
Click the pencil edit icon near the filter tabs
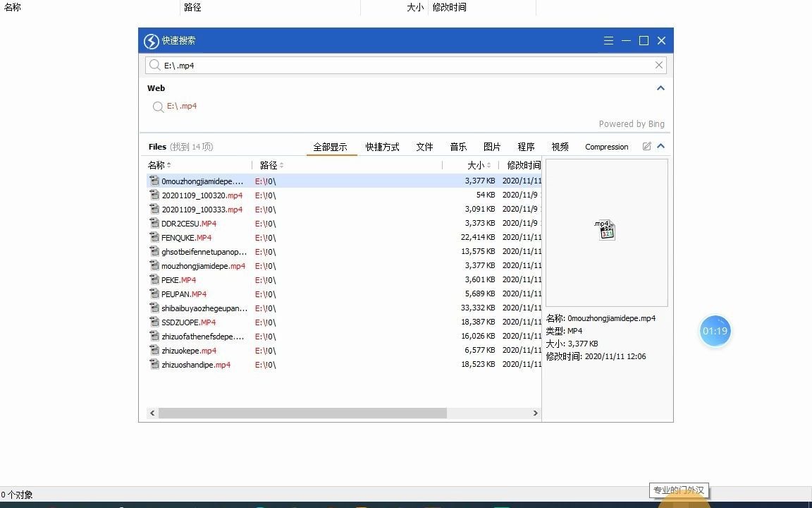point(646,146)
